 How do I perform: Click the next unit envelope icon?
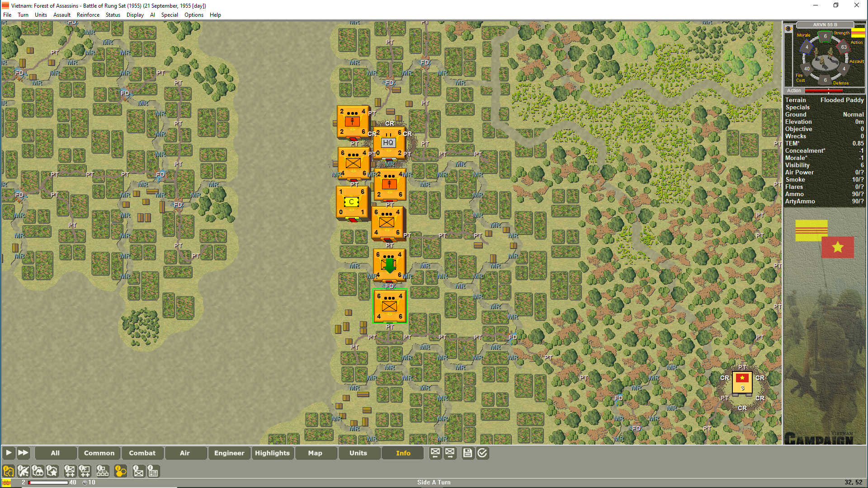tap(450, 453)
